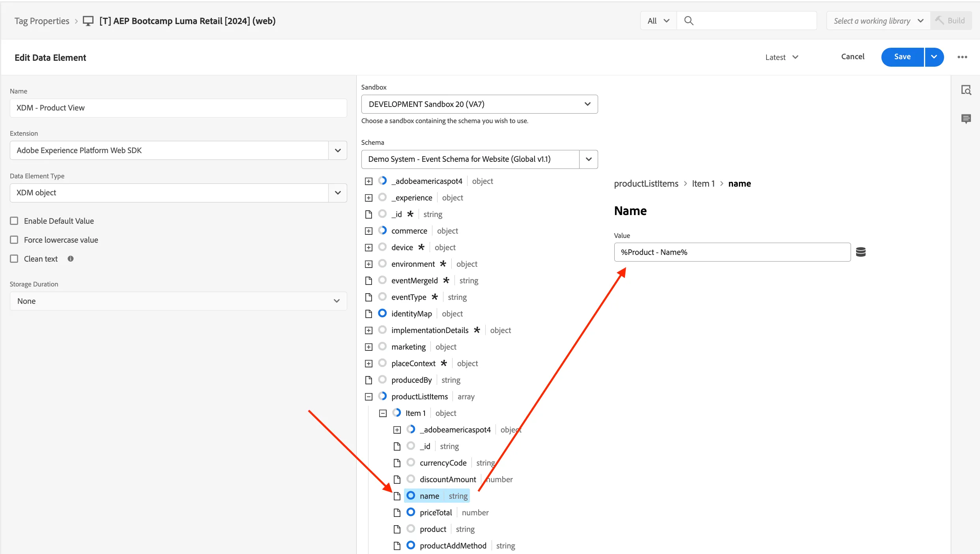Open Select a working library menu
980x554 pixels.
(x=878, y=21)
